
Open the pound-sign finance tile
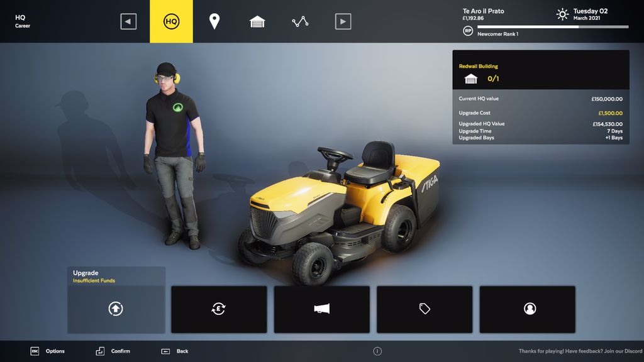pyautogui.click(x=219, y=309)
